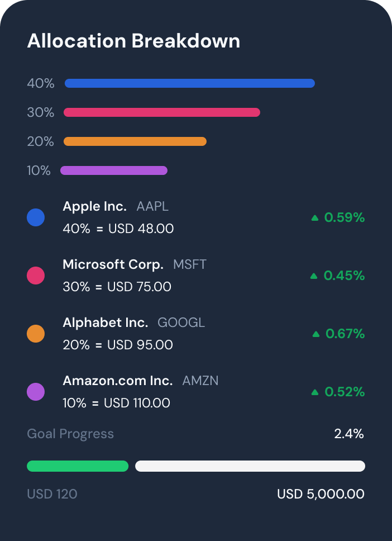
Task: Click the green up arrow beside 0.45%
Action: 314,276
